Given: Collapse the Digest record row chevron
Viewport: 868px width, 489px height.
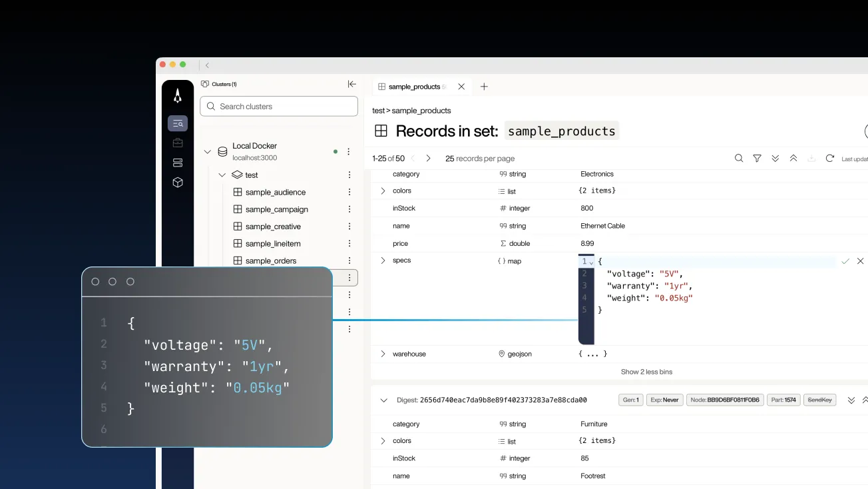Looking at the screenshot, I should click(x=384, y=400).
